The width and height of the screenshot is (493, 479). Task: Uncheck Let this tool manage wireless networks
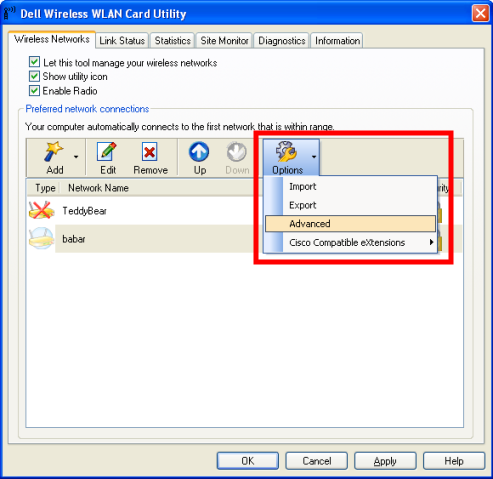click(34, 62)
